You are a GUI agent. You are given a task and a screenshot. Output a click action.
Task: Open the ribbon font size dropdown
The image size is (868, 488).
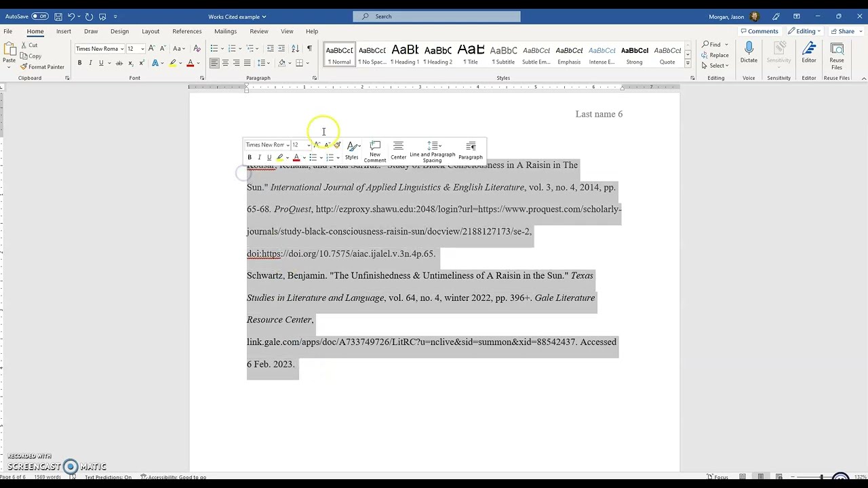click(142, 49)
